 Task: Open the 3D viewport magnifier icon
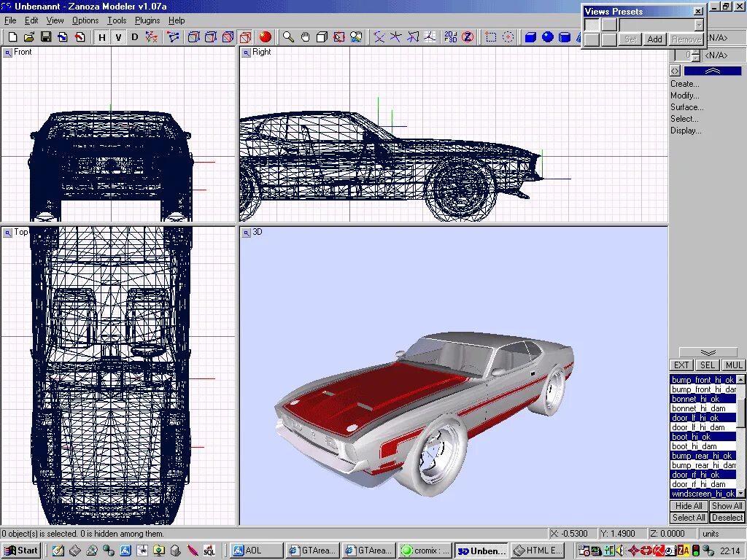coord(246,233)
